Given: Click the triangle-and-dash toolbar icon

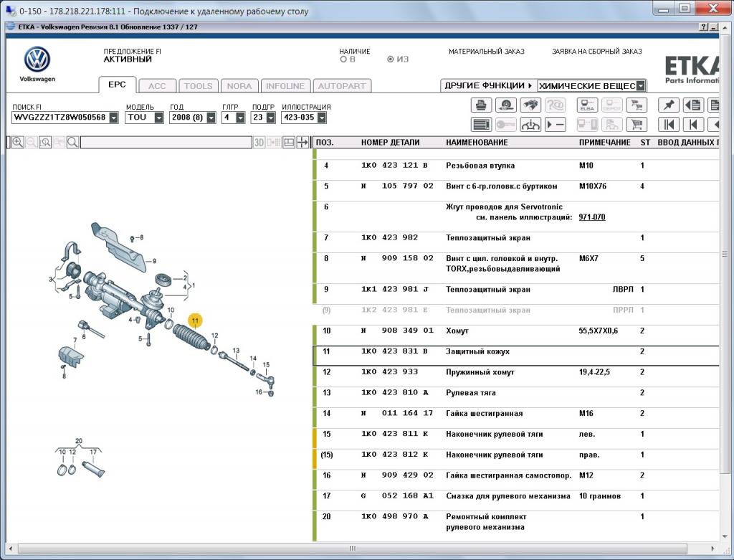Looking at the screenshot, I should [555, 125].
